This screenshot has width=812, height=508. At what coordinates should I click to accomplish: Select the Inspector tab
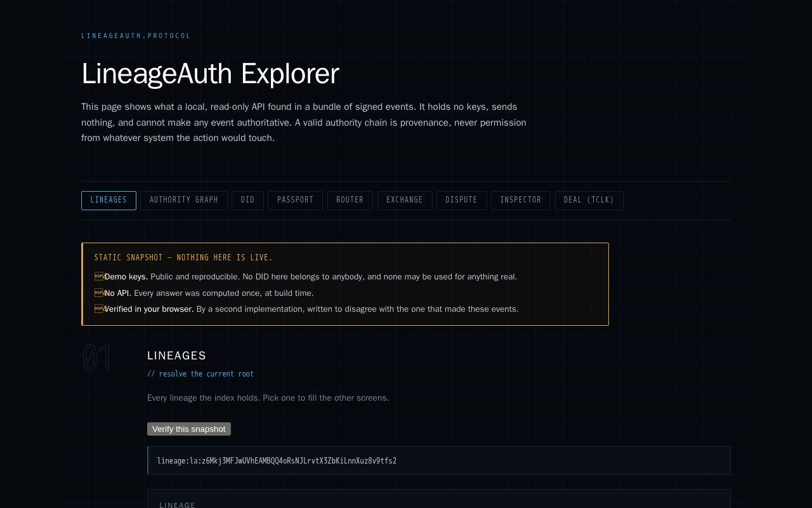click(521, 200)
